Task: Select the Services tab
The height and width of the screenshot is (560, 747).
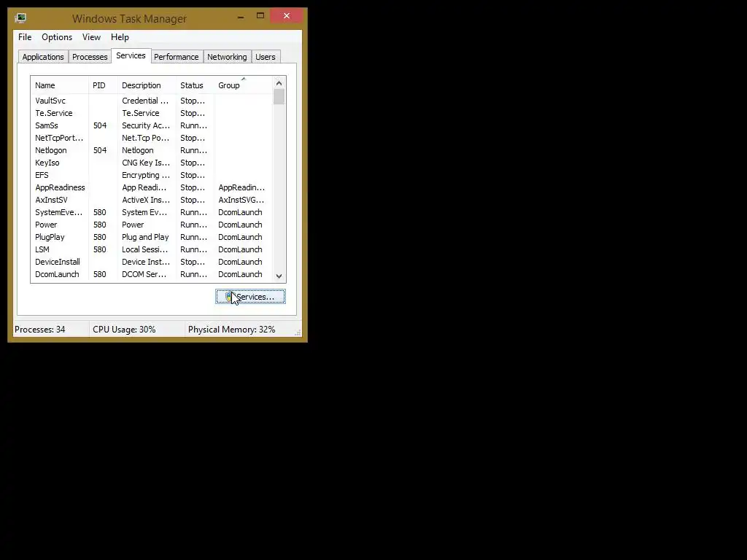Action: point(131,55)
